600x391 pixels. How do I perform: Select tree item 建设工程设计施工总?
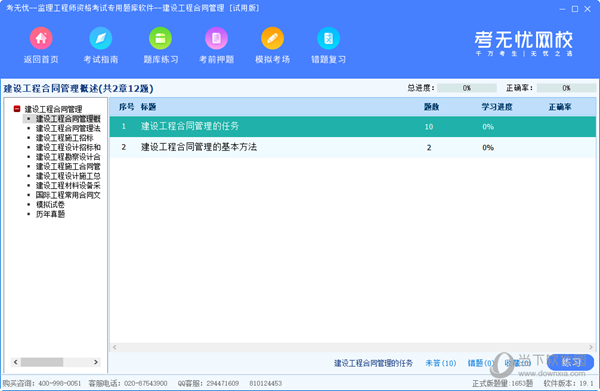point(68,176)
